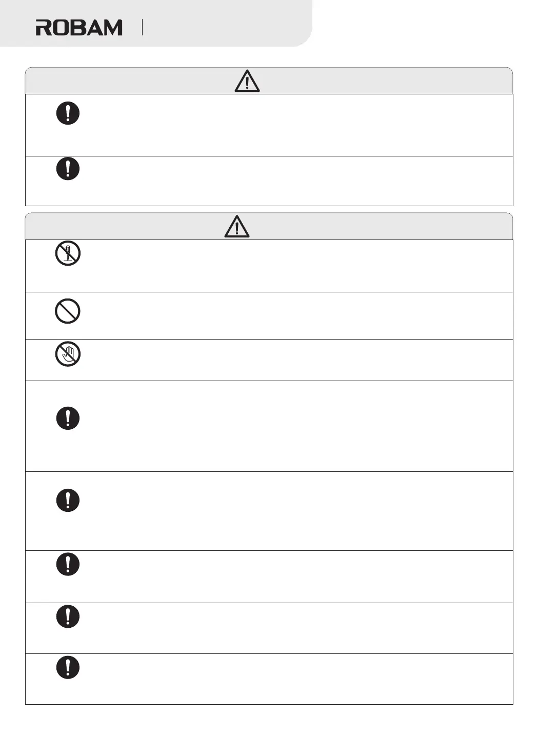
Task: Select the plain prohibition circle icon
Action: click(68, 311)
